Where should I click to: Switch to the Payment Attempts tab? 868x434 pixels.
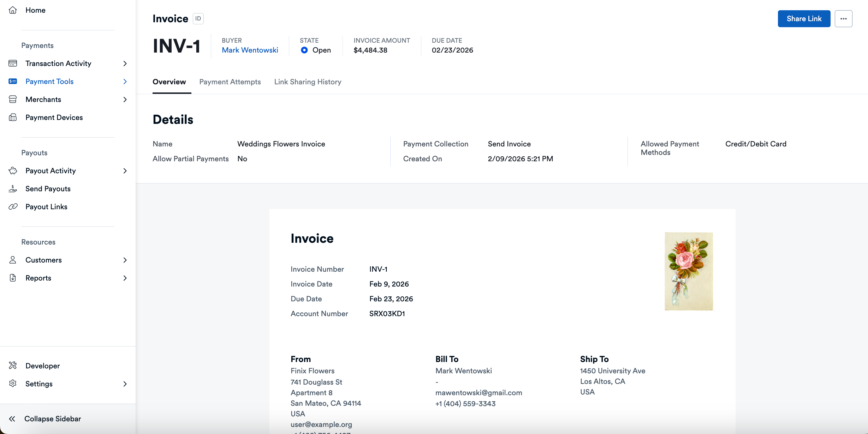230,82
